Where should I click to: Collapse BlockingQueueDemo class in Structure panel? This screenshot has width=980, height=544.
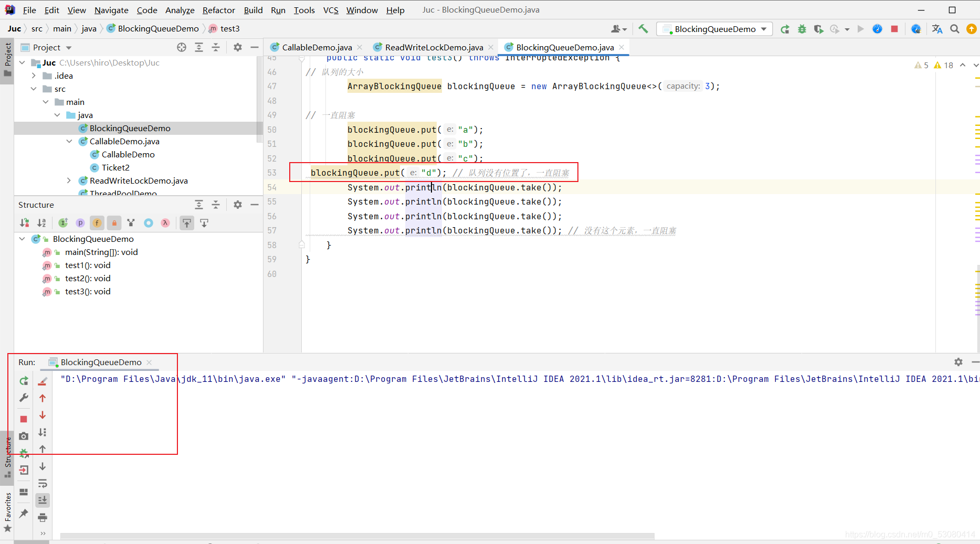[22, 239]
